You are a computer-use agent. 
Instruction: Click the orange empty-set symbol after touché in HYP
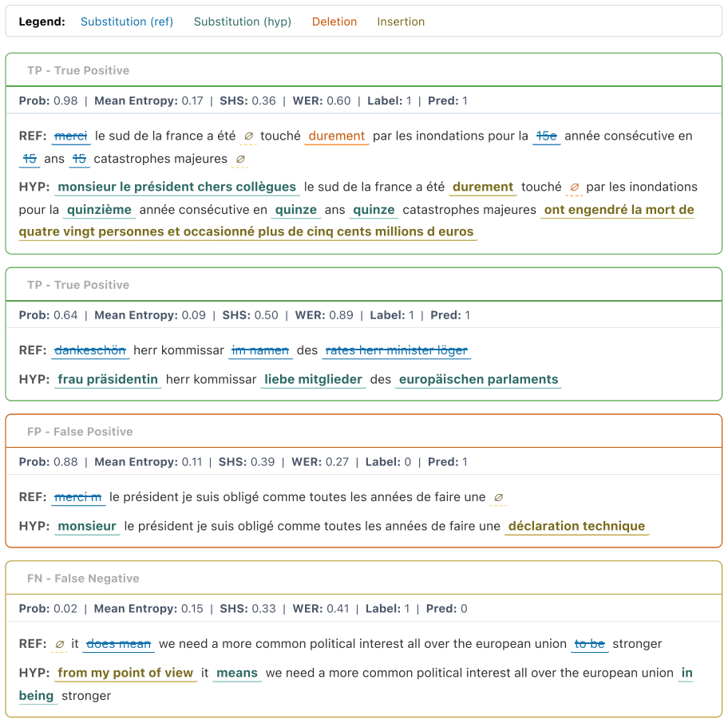574,187
